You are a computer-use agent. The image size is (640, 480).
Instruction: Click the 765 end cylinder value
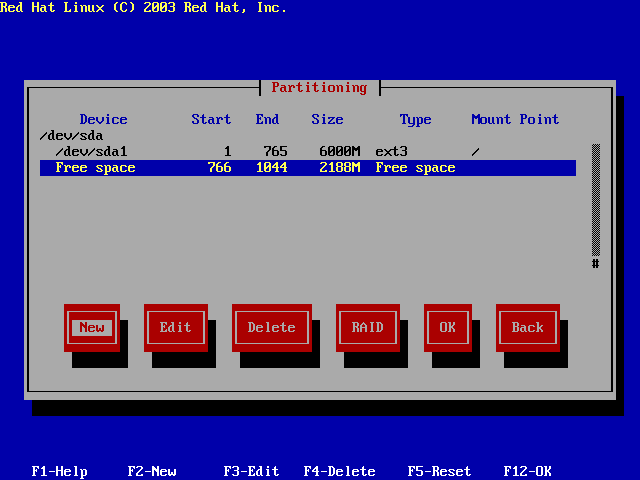tap(276, 152)
